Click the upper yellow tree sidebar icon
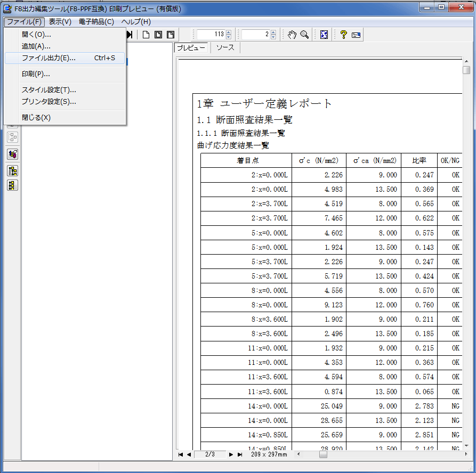The image size is (476, 473). (12, 171)
